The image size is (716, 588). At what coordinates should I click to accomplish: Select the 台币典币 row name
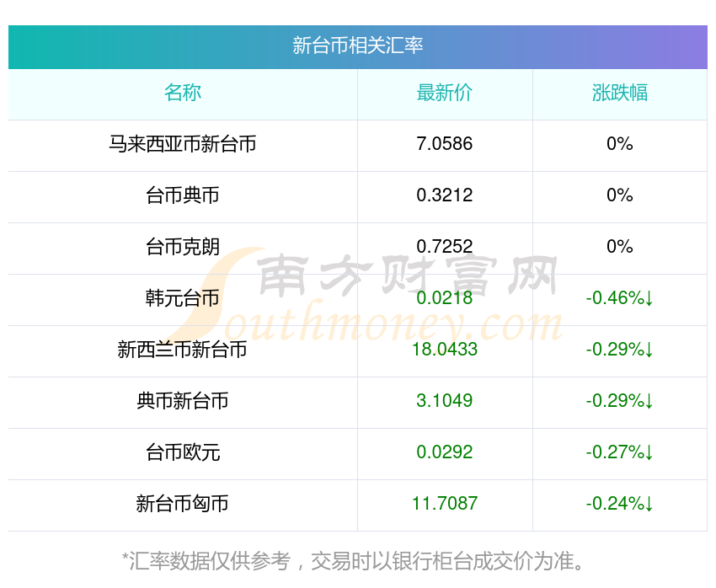183,195
